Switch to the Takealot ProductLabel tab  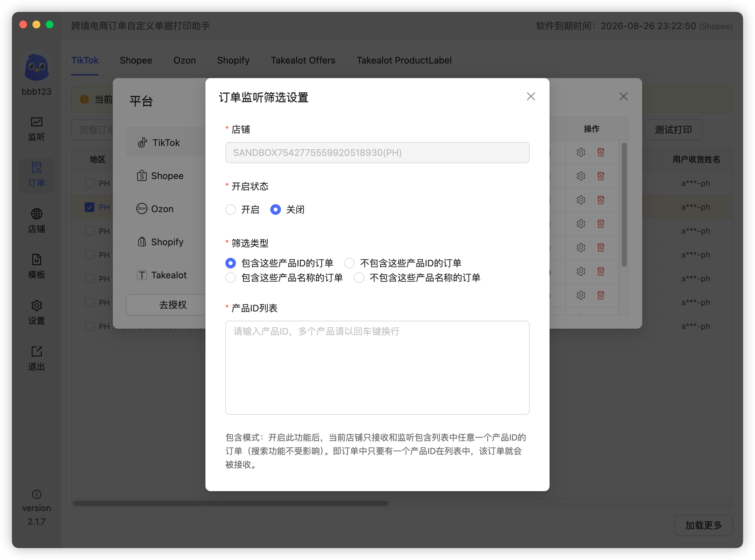point(404,60)
